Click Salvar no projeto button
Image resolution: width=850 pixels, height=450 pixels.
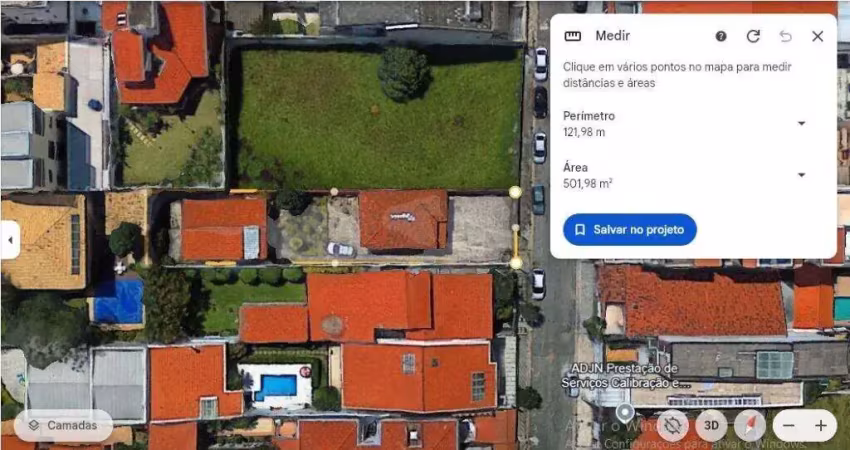(629, 230)
